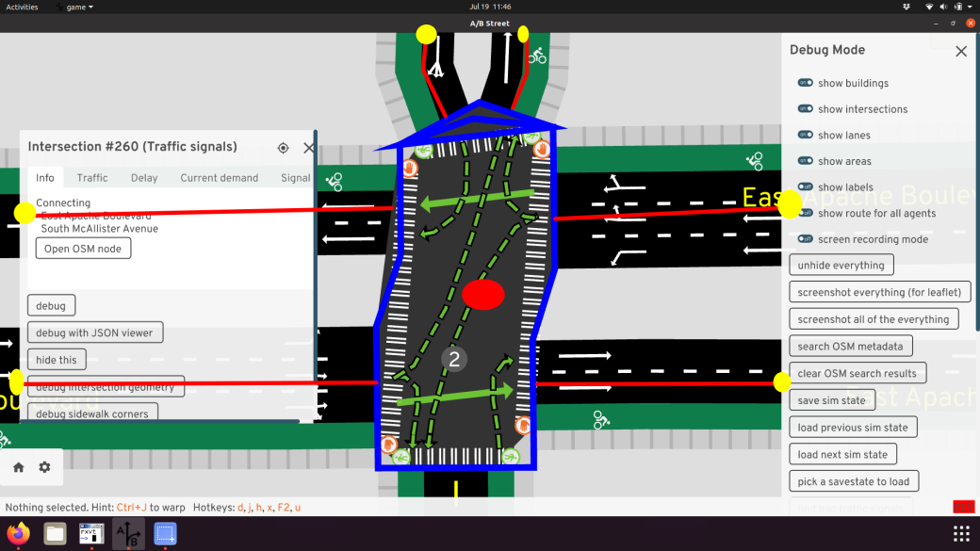Enable the show labels toggle

point(805,186)
